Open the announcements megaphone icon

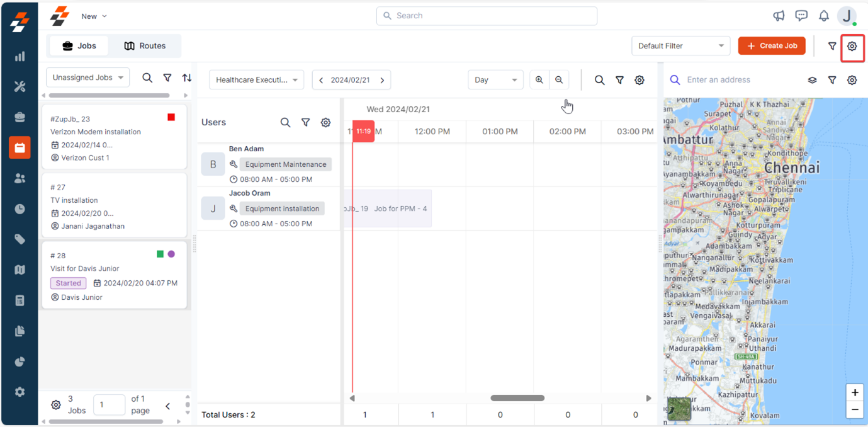(x=779, y=16)
